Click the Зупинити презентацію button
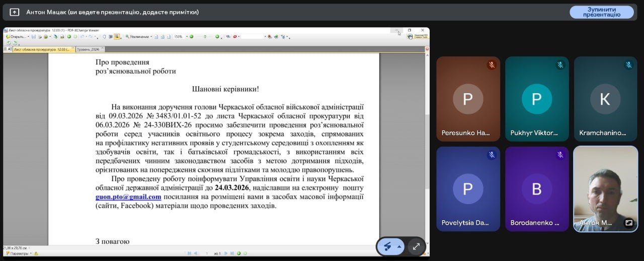 (601, 12)
